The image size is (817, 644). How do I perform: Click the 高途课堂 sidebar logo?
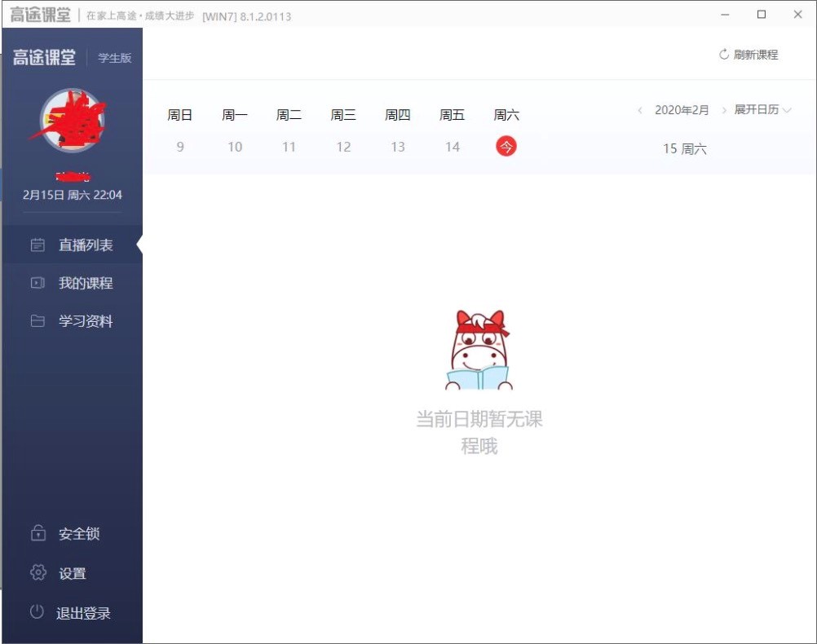(x=44, y=57)
